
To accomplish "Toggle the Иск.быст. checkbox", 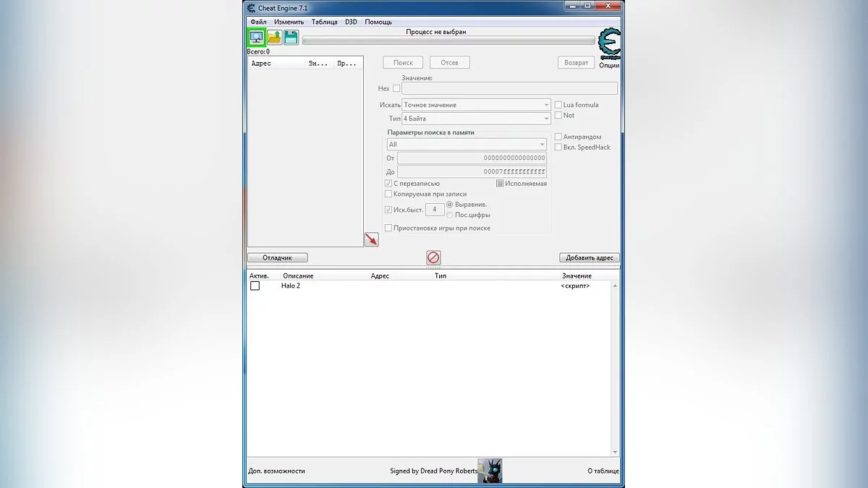I will pos(388,210).
